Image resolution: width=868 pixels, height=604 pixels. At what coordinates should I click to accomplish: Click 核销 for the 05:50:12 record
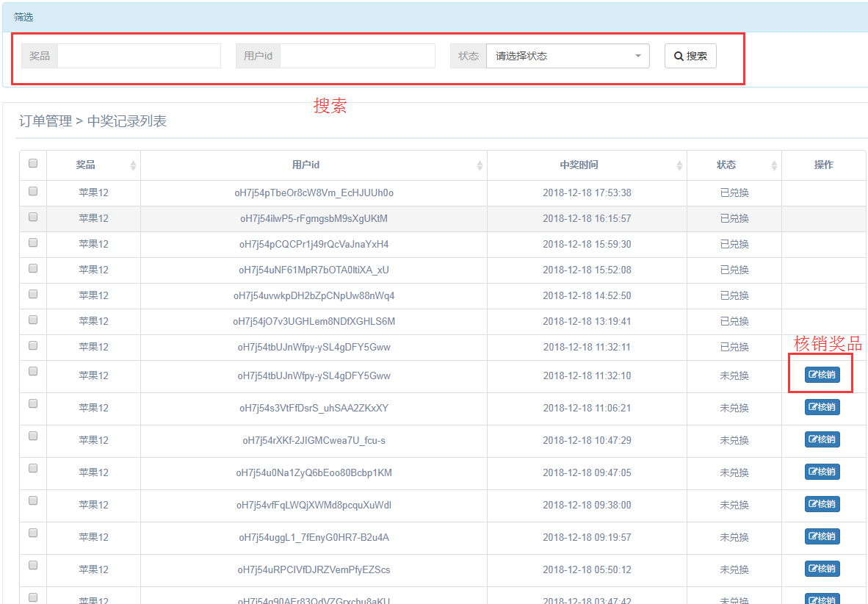click(822, 569)
